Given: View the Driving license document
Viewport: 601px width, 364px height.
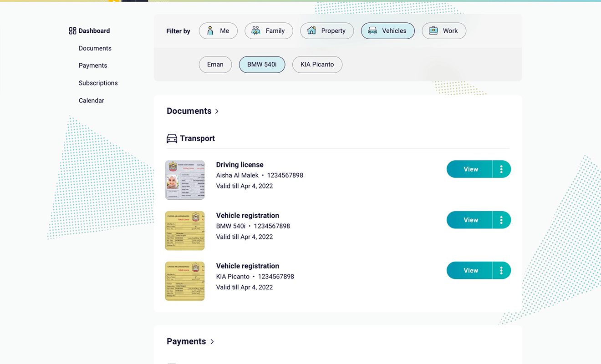Looking at the screenshot, I should click(x=470, y=169).
